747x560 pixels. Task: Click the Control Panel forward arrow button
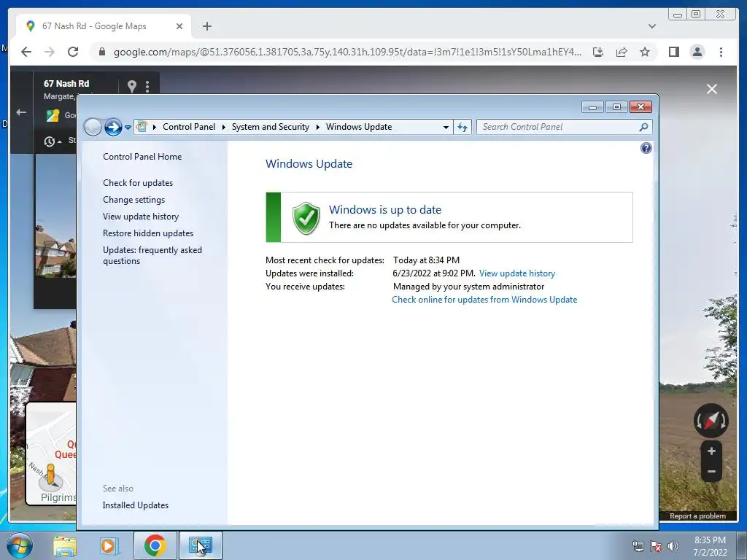coord(113,127)
